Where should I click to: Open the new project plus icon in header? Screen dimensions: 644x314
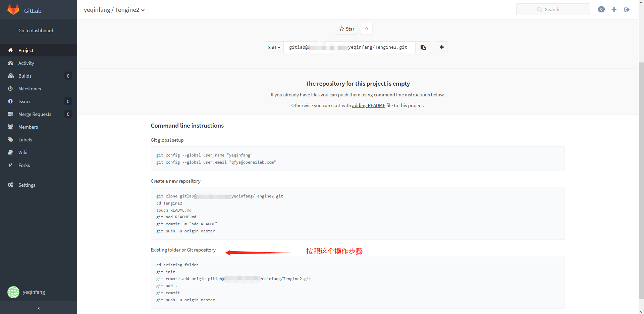(614, 9)
